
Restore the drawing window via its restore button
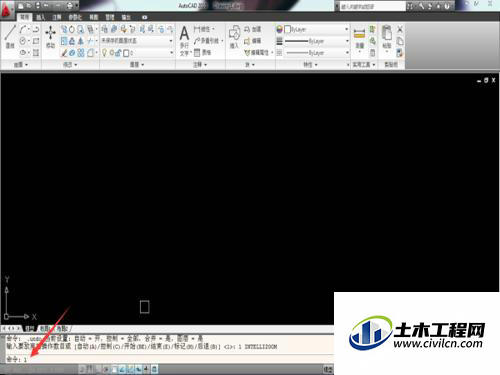coord(486,80)
